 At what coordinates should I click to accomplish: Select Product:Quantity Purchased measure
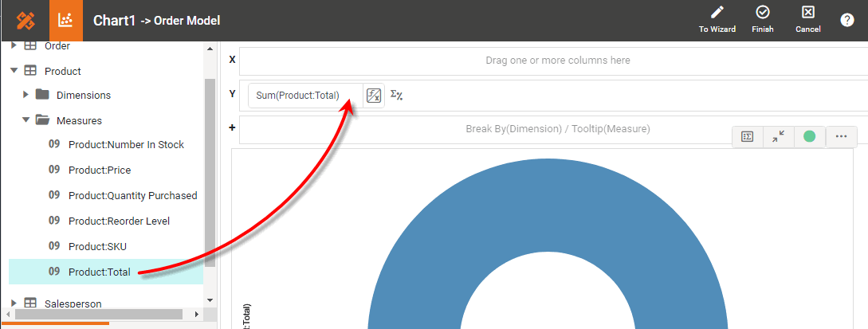(x=132, y=195)
